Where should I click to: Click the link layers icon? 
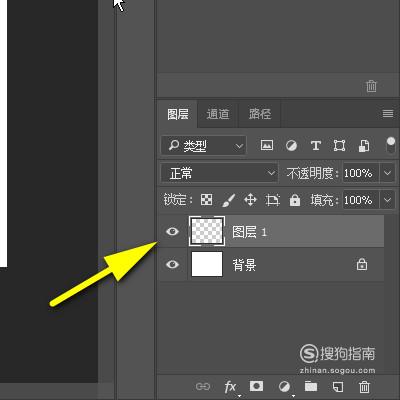point(203,387)
